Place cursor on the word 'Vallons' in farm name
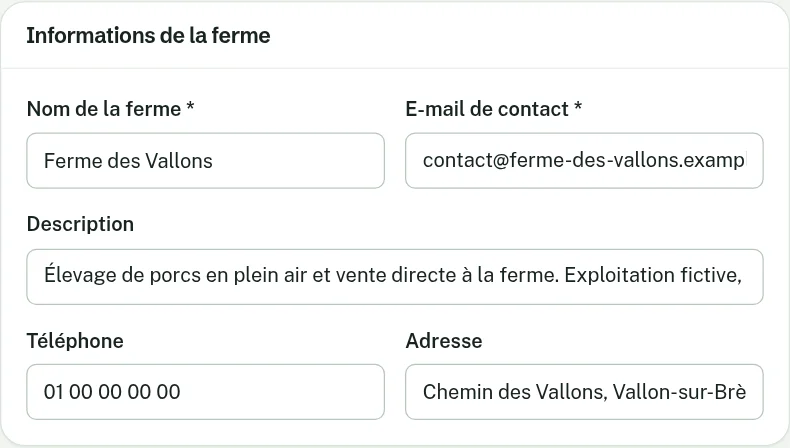The image size is (790, 448). (x=179, y=161)
